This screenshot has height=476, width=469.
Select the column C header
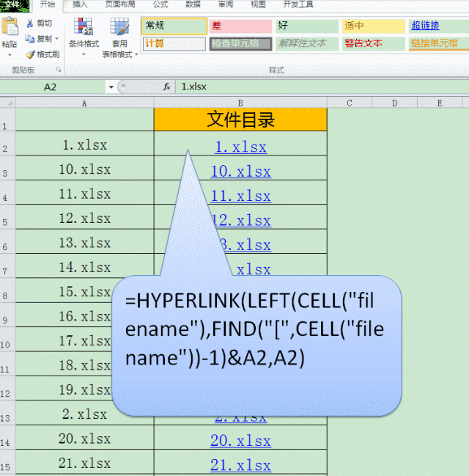pyautogui.click(x=349, y=103)
